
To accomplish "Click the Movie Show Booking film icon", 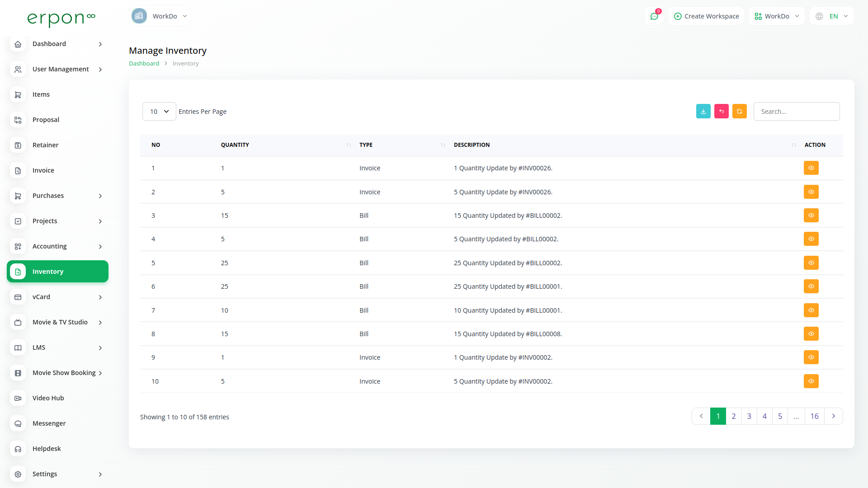I will (x=18, y=373).
